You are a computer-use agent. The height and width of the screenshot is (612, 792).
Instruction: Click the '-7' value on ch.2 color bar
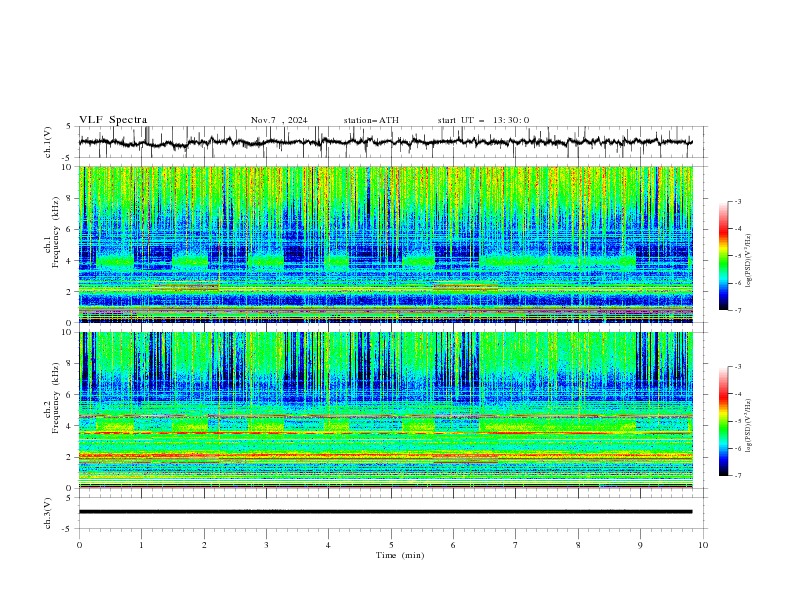click(737, 475)
